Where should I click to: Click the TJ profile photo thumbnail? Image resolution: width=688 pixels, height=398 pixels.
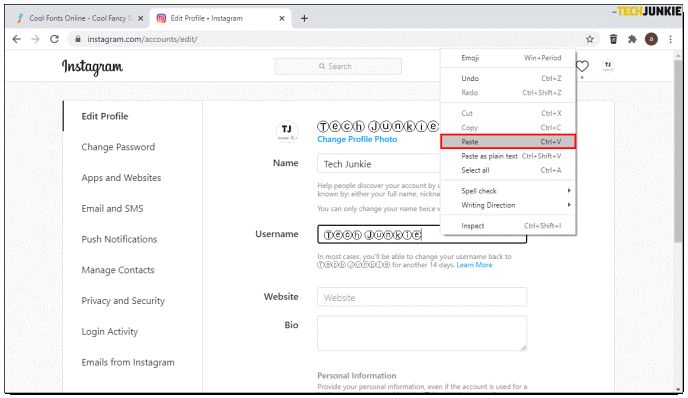(287, 131)
